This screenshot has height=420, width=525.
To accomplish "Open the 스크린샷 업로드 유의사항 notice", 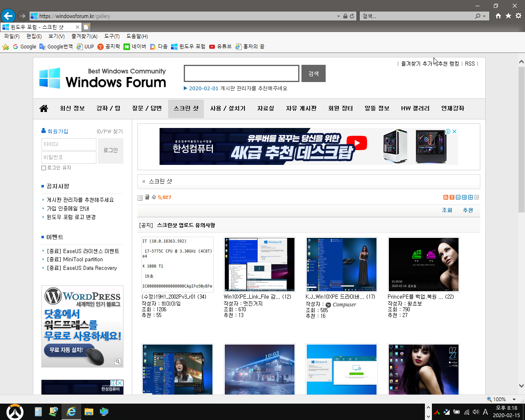I will click(x=186, y=225).
